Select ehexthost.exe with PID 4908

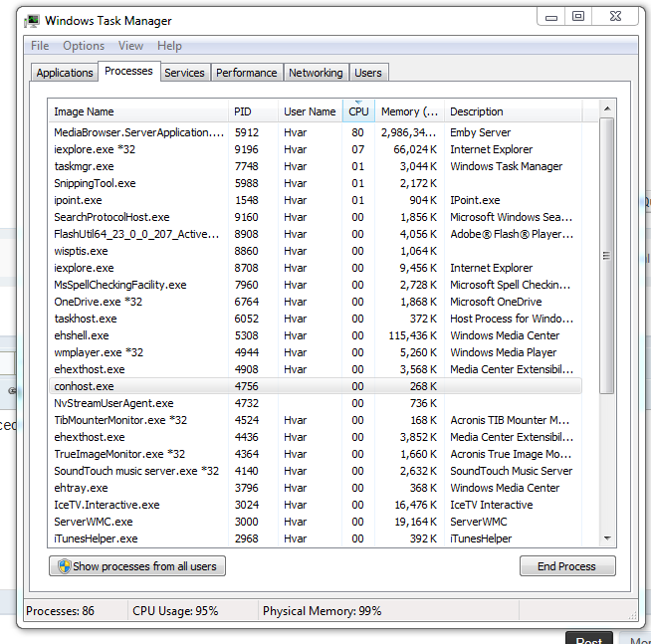(316, 369)
